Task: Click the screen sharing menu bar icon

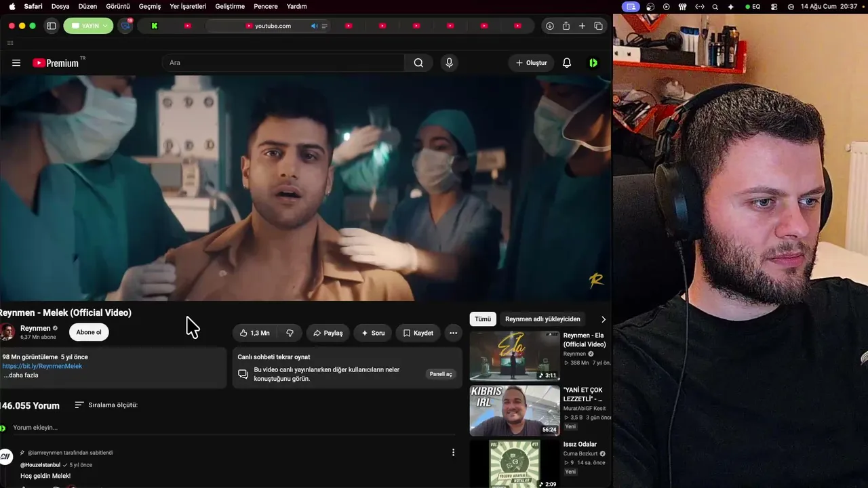Action: [631, 6]
